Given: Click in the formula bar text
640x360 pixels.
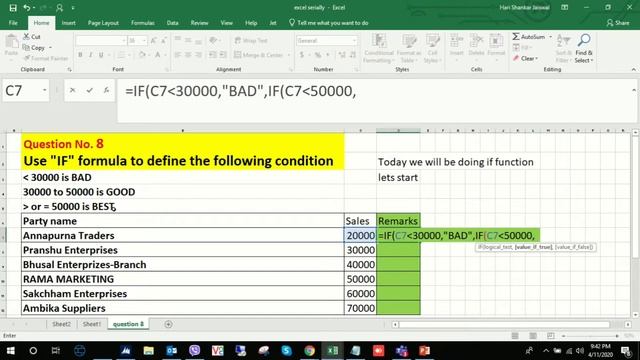Looking at the screenshot, I should point(241,91).
